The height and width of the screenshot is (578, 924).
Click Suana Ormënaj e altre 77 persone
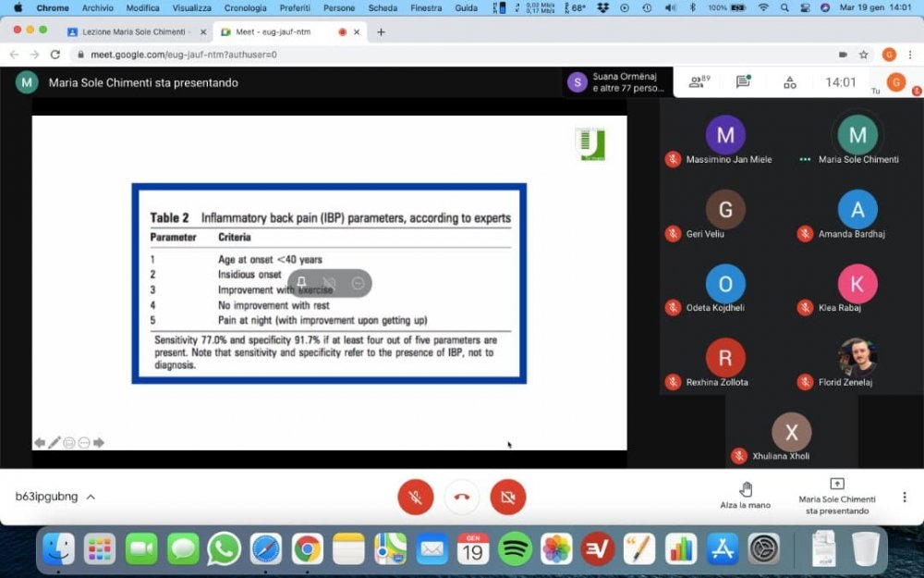[617, 82]
